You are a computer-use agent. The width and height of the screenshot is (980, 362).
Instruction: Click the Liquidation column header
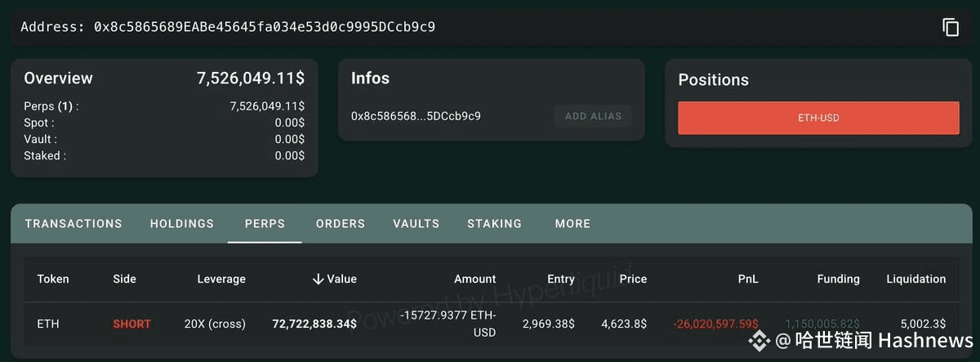pyautogui.click(x=916, y=279)
